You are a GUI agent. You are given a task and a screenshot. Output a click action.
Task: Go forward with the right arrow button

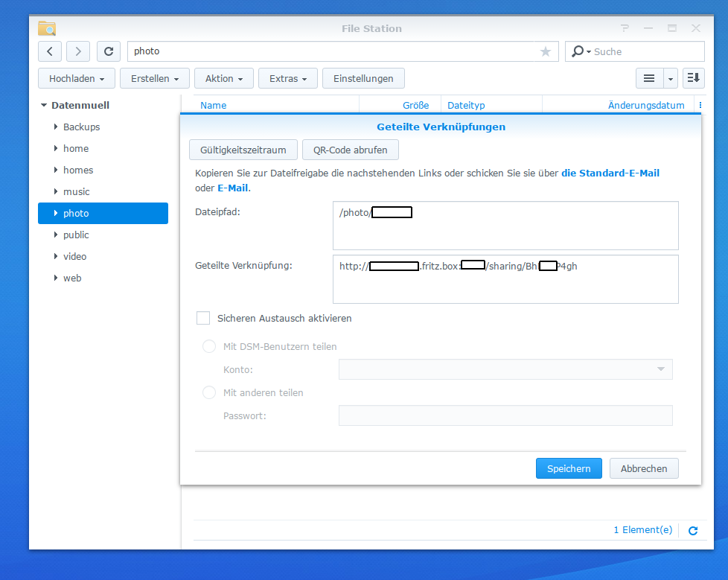(78, 51)
